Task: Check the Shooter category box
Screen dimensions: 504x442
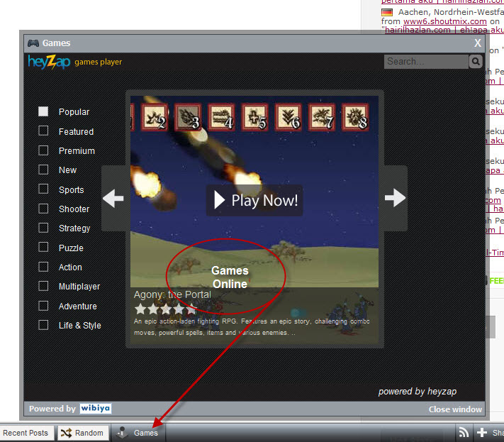Action: coord(43,209)
